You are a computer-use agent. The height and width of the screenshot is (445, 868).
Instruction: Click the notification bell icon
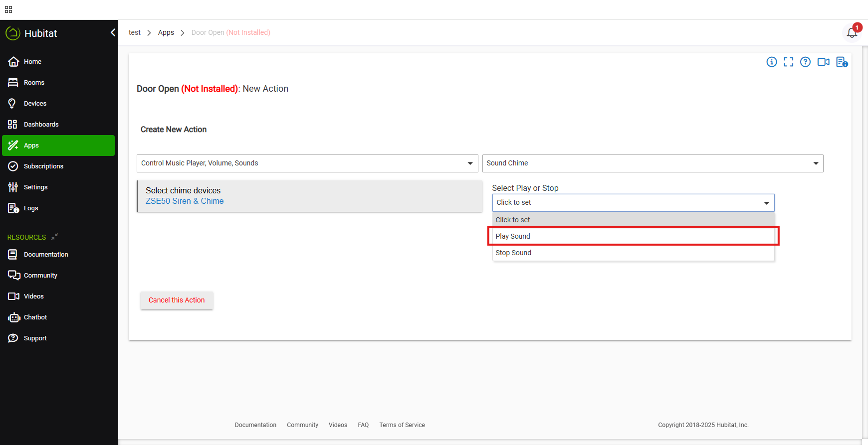[852, 33]
